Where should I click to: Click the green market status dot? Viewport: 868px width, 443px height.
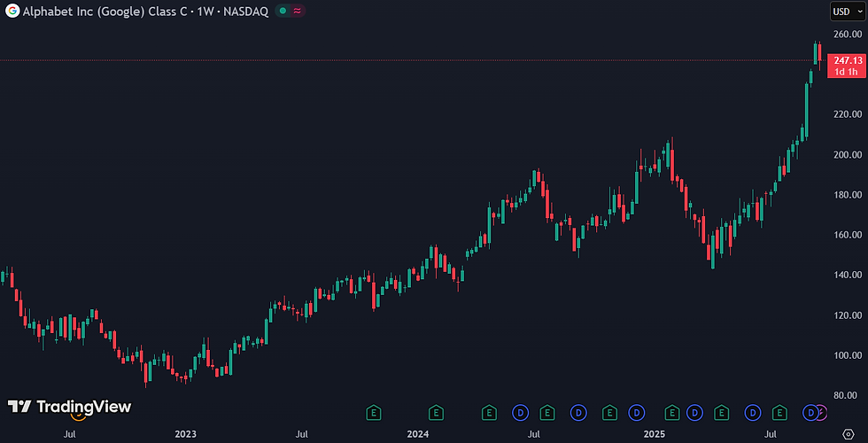click(283, 11)
